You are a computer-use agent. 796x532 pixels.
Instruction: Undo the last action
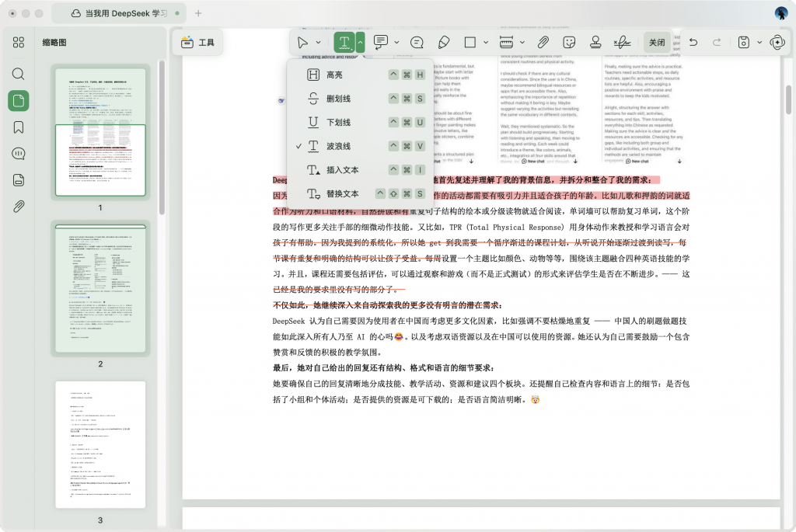tap(693, 43)
